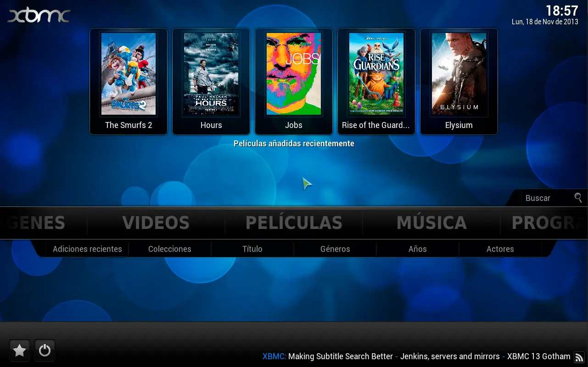
Task: Click ticker text 'Making Subtitle Search Better'
Action: click(x=341, y=356)
